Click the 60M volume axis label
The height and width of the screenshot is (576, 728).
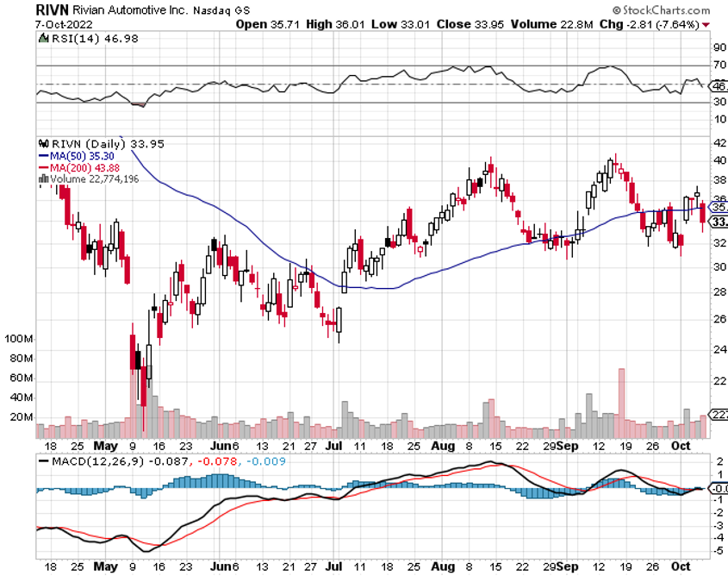click(21, 378)
